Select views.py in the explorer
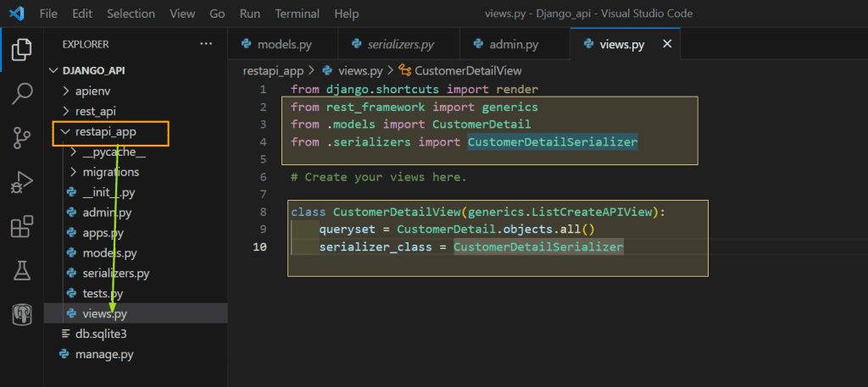Image resolution: width=868 pixels, height=387 pixels. pyautogui.click(x=136, y=313)
